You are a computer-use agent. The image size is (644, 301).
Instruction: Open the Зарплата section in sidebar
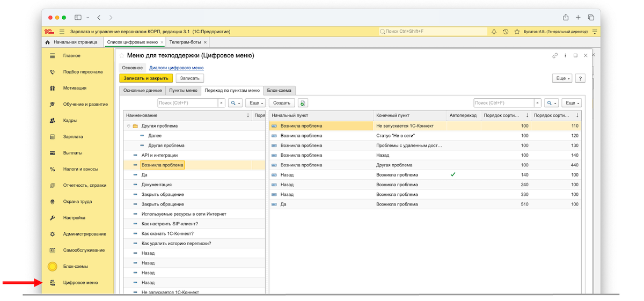pos(72,137)
